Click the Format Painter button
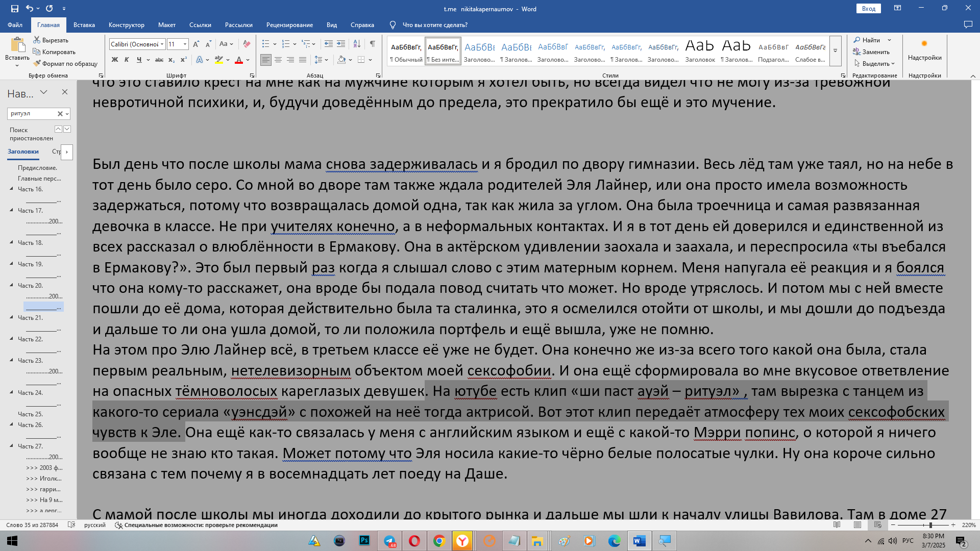The image size is (980, 551). (x=65, y=64)
